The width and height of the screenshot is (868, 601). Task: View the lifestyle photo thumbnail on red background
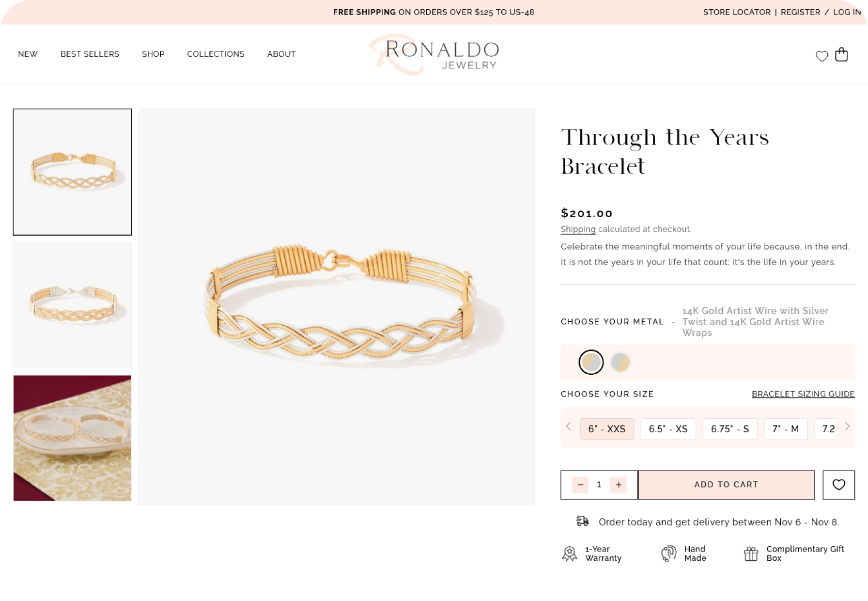(72, 438)
